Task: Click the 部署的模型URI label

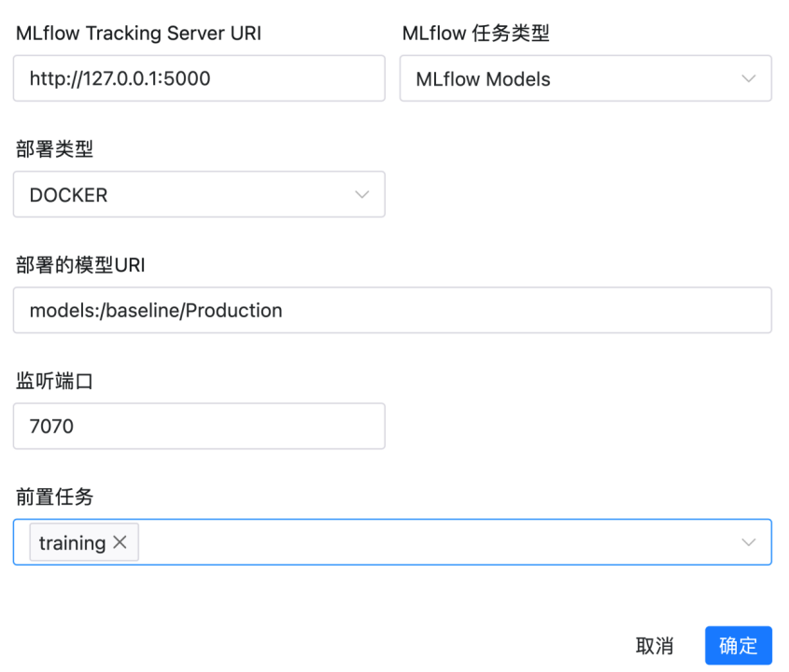Action: (80, 265)
